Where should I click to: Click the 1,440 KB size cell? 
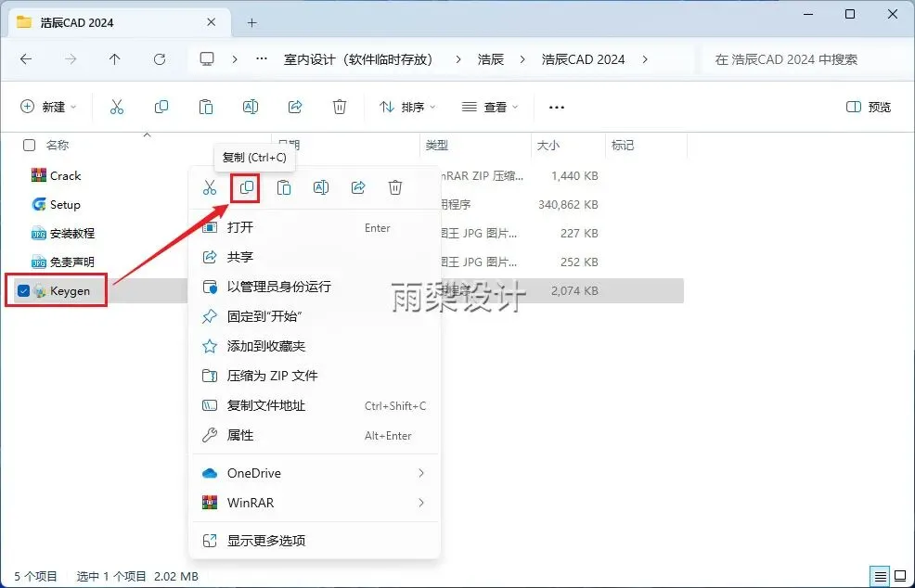574,175
